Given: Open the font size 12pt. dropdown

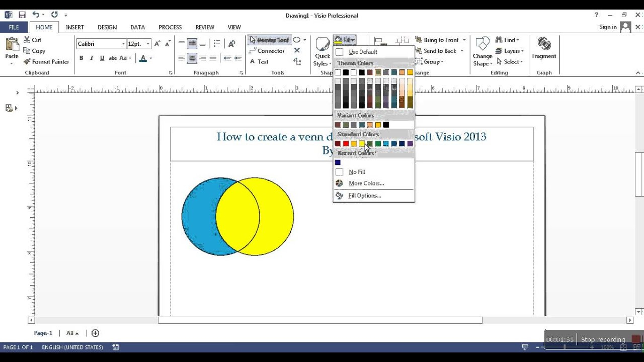Looking at the screenshot, I should 148,44.
